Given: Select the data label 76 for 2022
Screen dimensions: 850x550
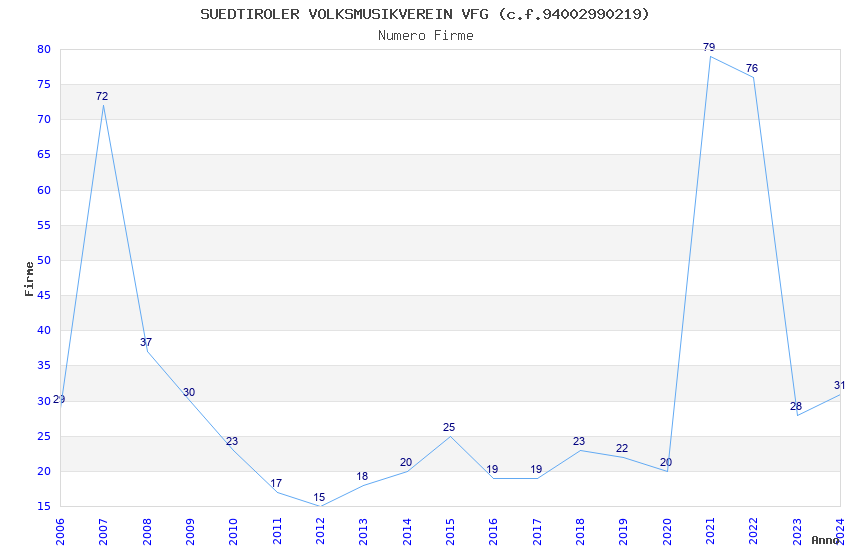Looking at the screenshot, I should pos(752,68).
